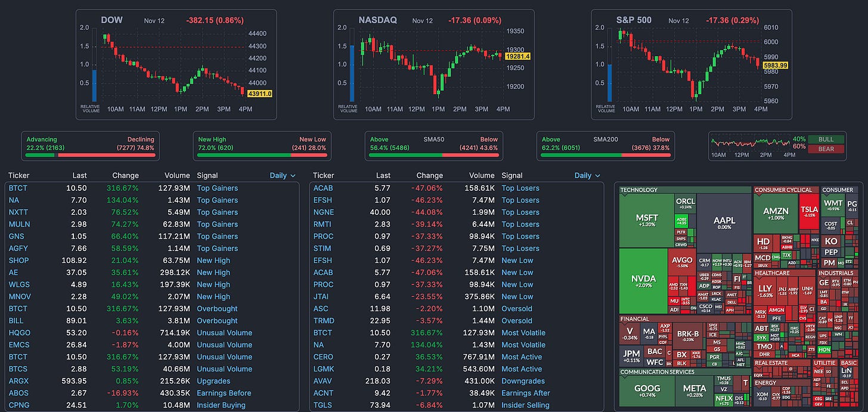
Task: Open ticker NXTT
Action: 18,212
